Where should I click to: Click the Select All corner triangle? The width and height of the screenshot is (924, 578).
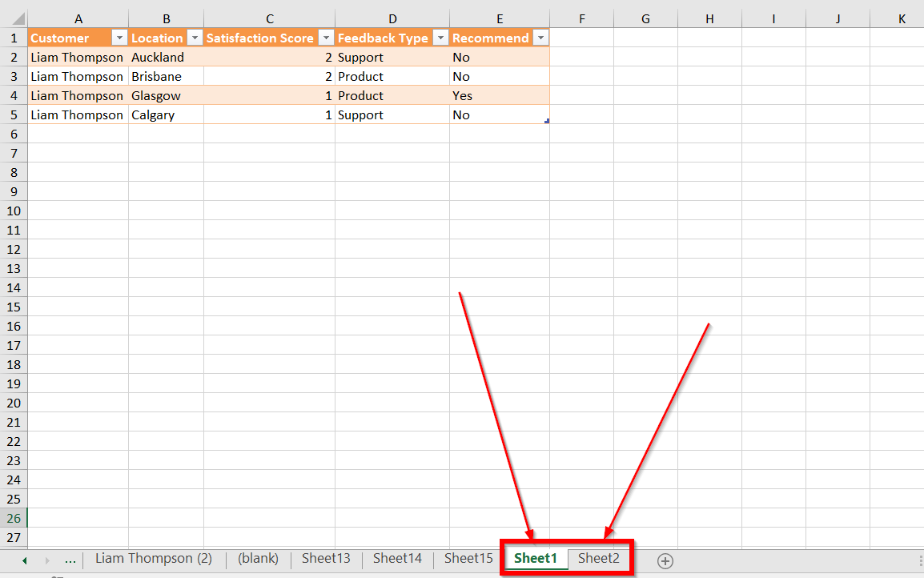click(x=18, y=19)
